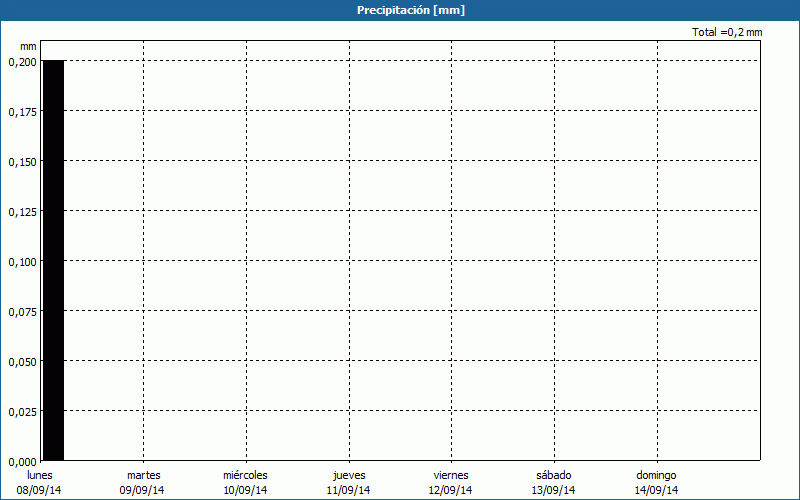Click the black precipitation bar for lunes
Image resolution: width=800 pixels, height=500 pixels.
tap(54, 260)
